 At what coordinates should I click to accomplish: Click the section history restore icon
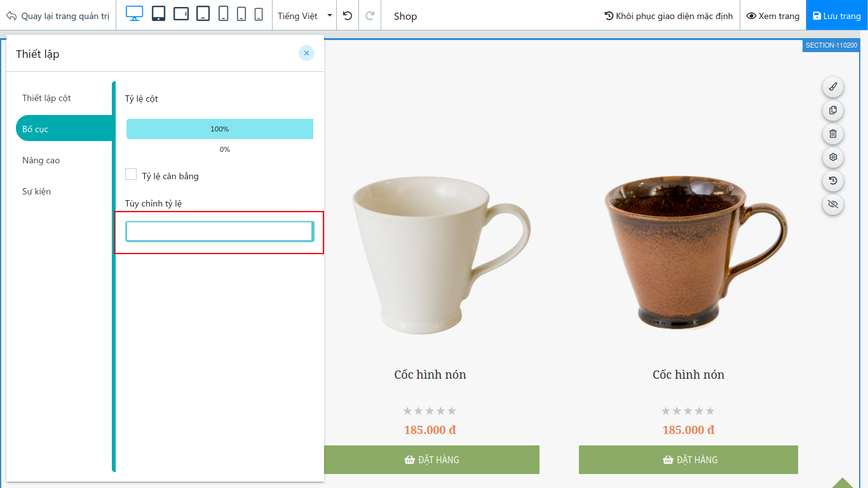pyautogui.click(x=833, y=180)
